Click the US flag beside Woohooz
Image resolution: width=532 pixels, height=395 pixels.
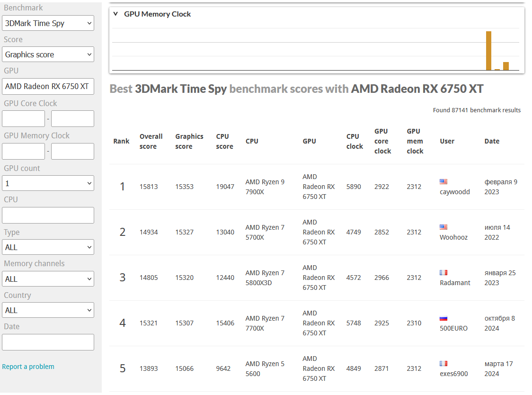(443, 227)
